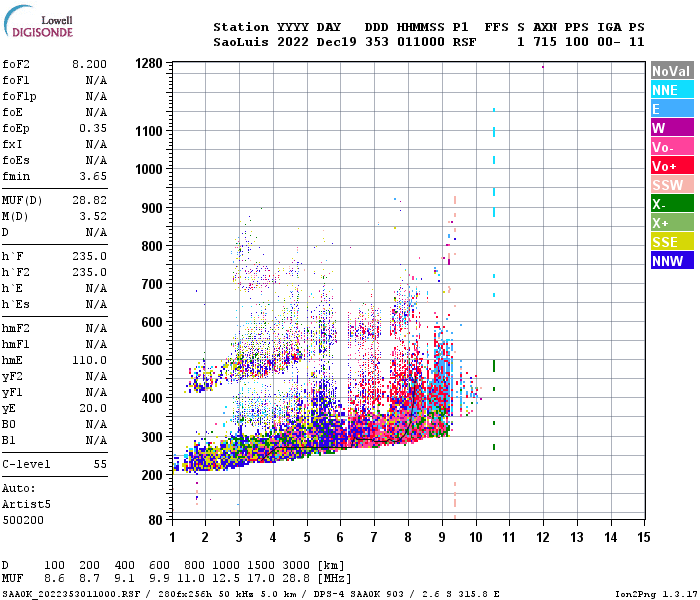Click the MUF(D) value 28.82

[x=89, y=200]
